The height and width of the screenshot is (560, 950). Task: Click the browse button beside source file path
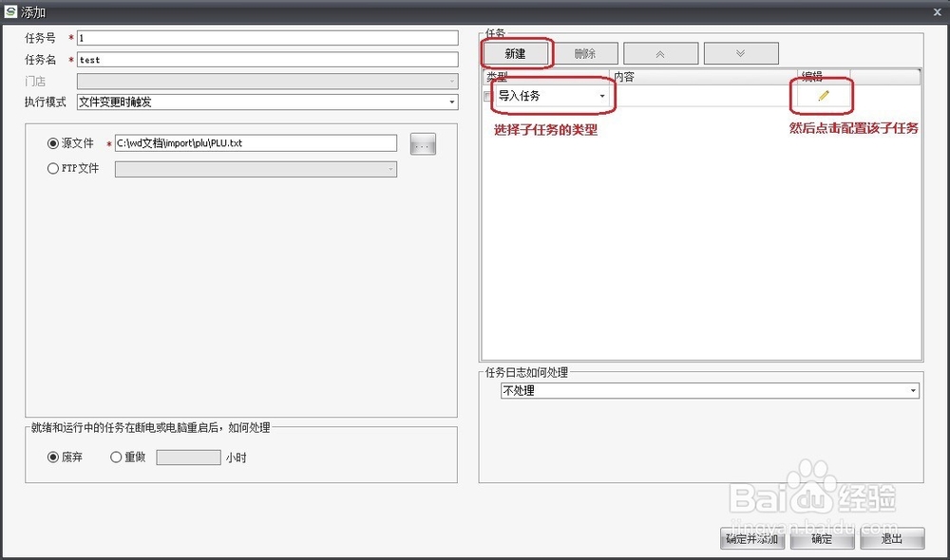point(423,143)
